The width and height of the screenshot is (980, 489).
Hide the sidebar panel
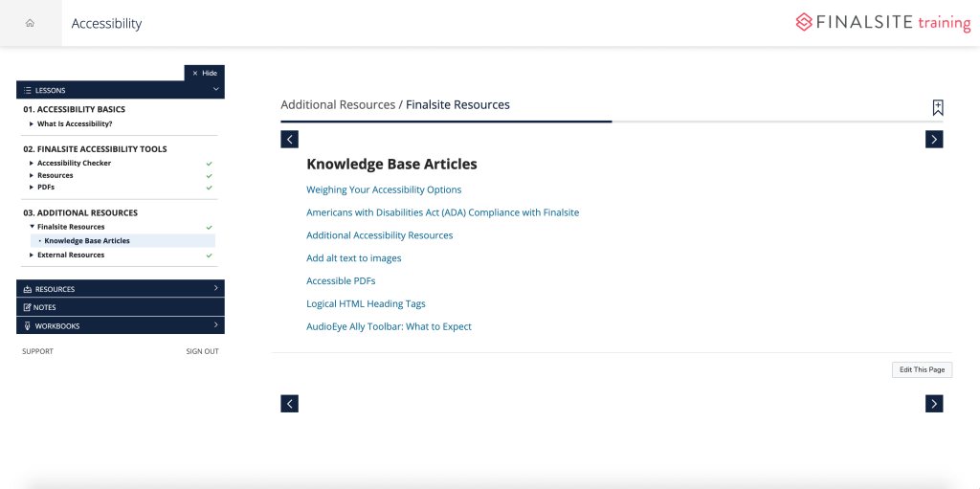point(204,73)
